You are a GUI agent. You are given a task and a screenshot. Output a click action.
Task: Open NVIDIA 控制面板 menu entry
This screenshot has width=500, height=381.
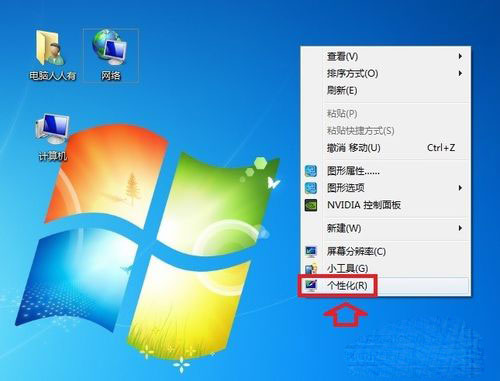click(386, 205)
